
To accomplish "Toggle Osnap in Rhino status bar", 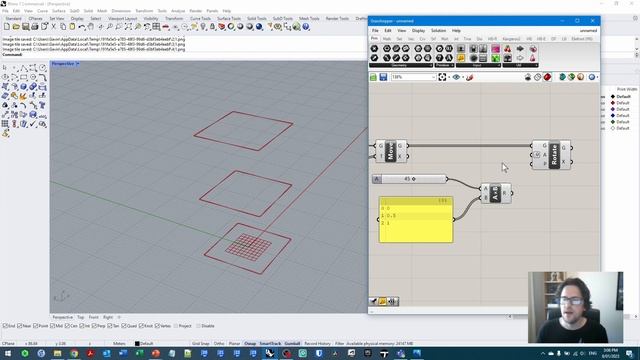I will (x=250, y=344).
